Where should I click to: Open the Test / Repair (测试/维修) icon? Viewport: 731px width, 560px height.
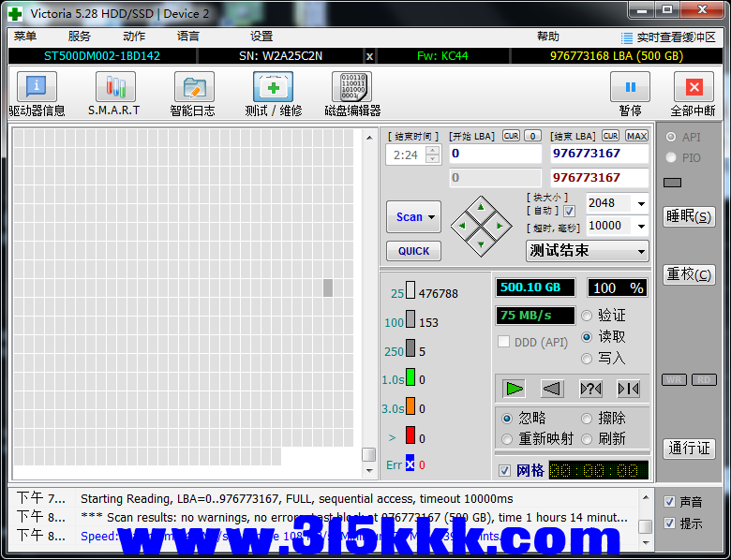[274, 87]
